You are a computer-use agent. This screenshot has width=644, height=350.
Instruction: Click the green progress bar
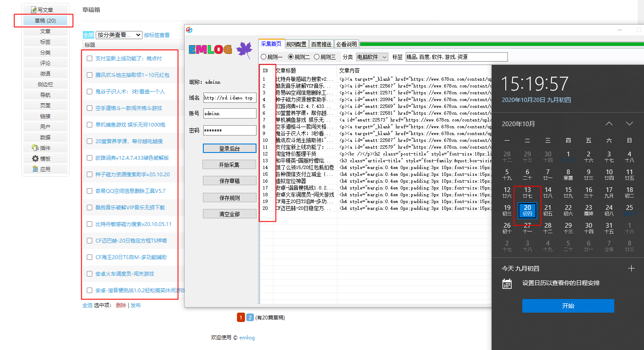(x=502, y=44)
